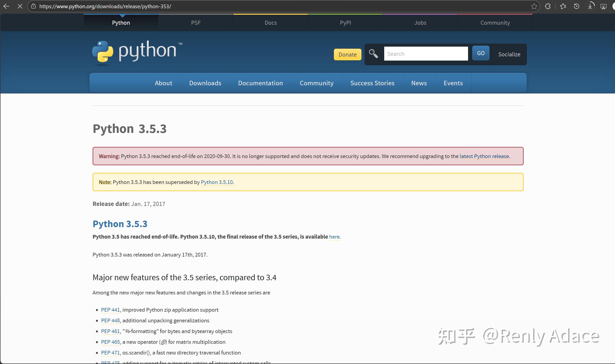This screenshot has width=615, height=364.
Task: Click the address bar URL
Action: pyautogui.click(x=105, y=6)
